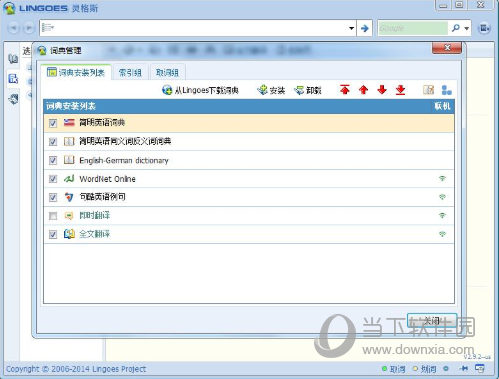The width and height of the screenshot is (499, 379).
Task: Click online indicator for WordNet Online
Action: (x=442, y=179)
